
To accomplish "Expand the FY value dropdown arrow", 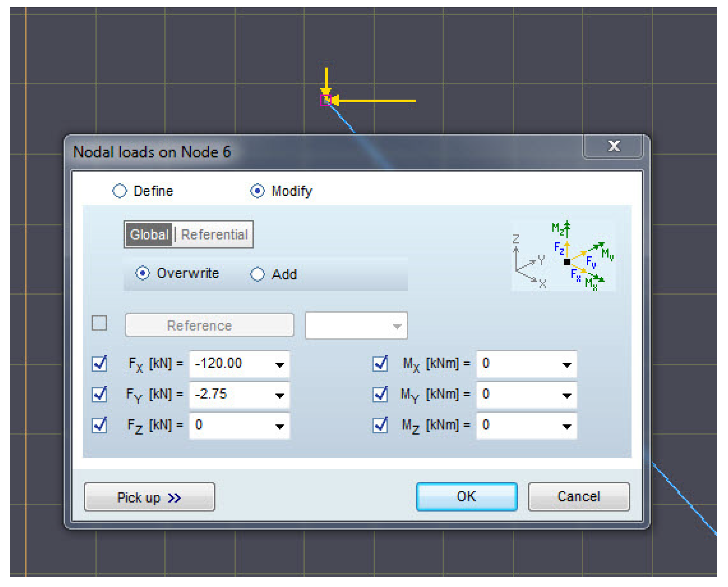I will pos(279,396).
